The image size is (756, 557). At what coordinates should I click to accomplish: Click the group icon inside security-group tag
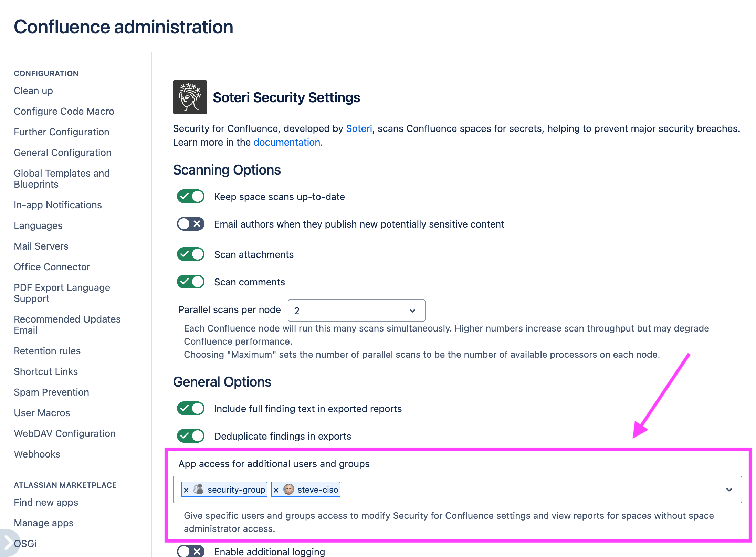click(199, 489)
